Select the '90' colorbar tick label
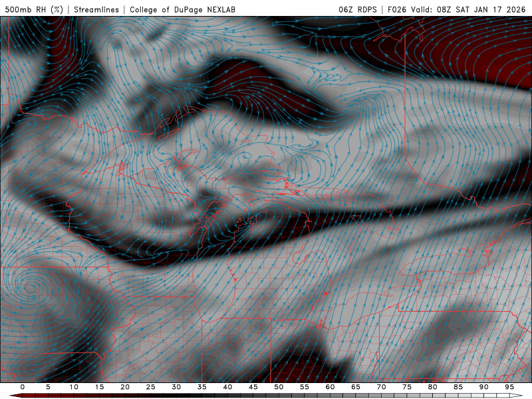 click(484, 387)
